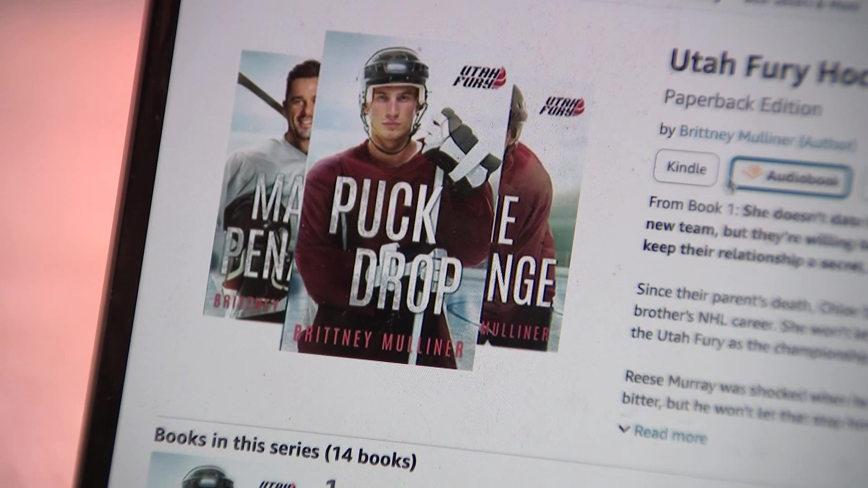This screenshot has width=868, height=488.
Task: Click the Paperback Edition subtitle
Action: [x=742, y=103]
